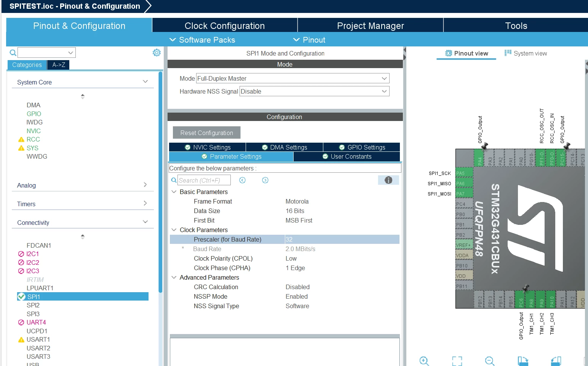Collapse the Advanced Parameters section

[x=174, y=277]
